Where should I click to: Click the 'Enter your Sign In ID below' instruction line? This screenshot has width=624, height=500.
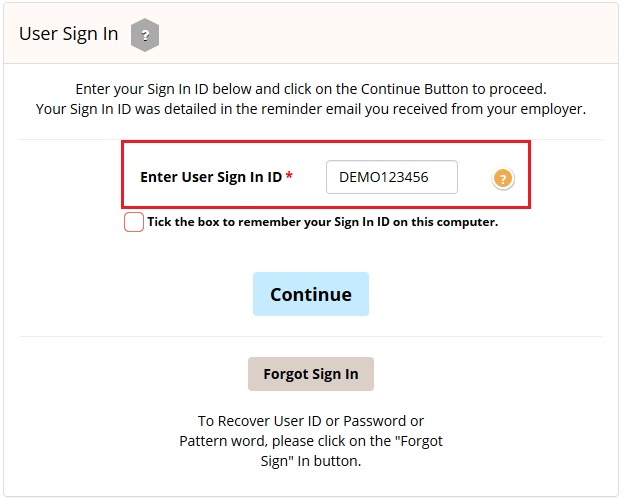[311, 89]
